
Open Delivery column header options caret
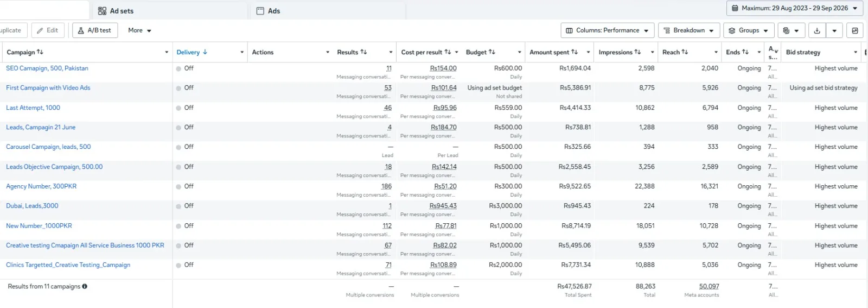242,52
